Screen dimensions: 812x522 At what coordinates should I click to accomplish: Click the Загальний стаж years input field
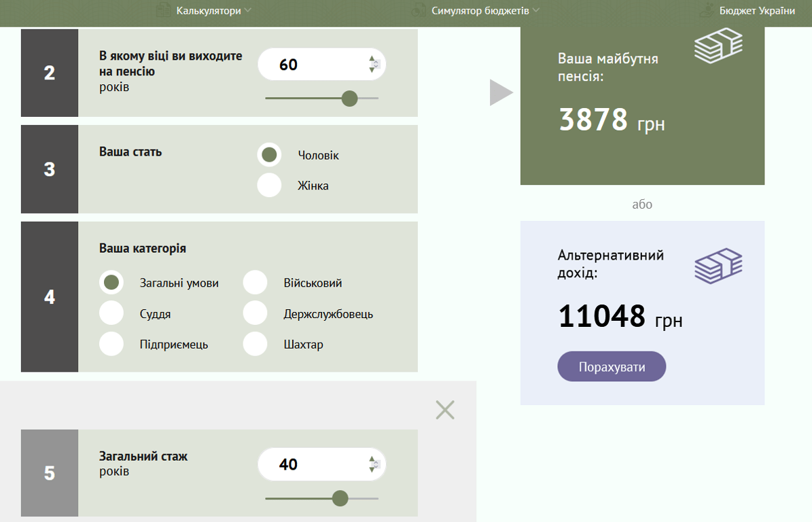(x=313, y=464)
